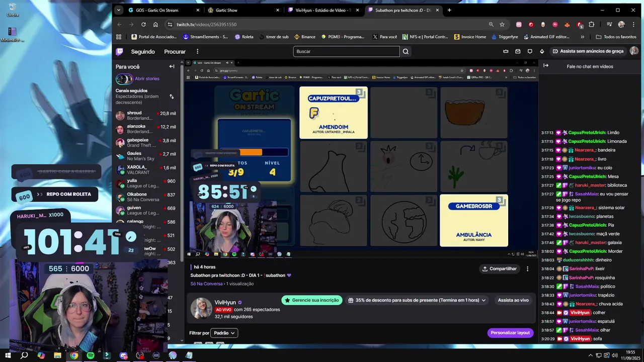
Task: Click the Twitch Buscar search field
Action: click(346, 51)
